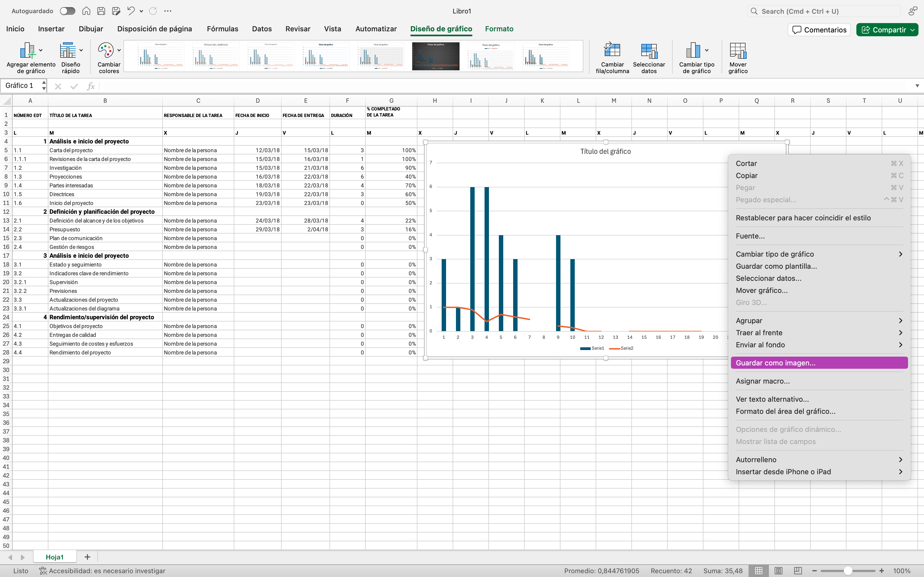Click the Comentarios button

point(819,30)
